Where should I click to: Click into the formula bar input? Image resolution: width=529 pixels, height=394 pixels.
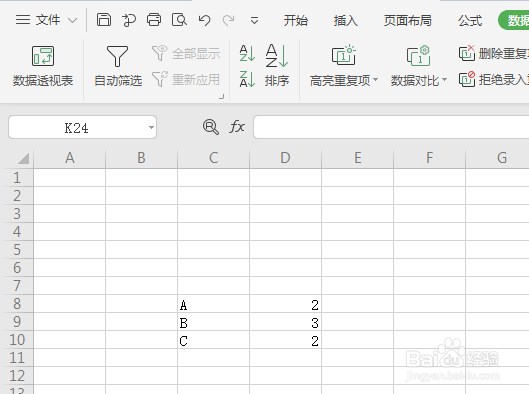coord(391,127)
